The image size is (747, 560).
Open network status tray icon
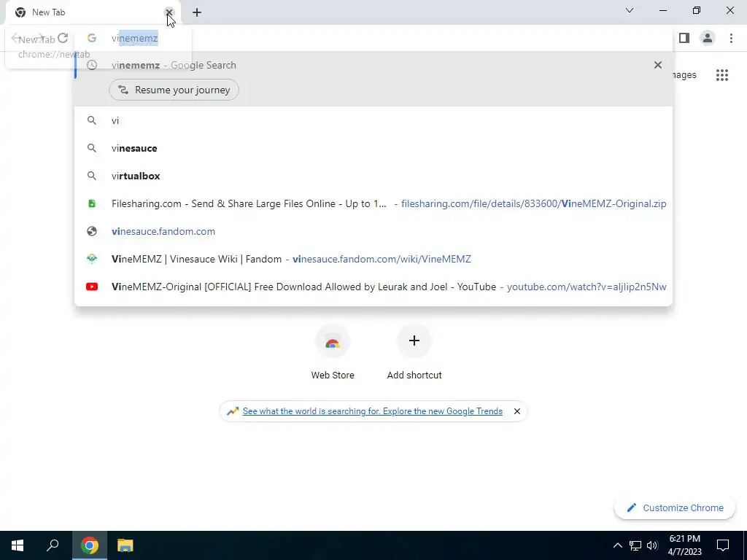click(635, 545)
